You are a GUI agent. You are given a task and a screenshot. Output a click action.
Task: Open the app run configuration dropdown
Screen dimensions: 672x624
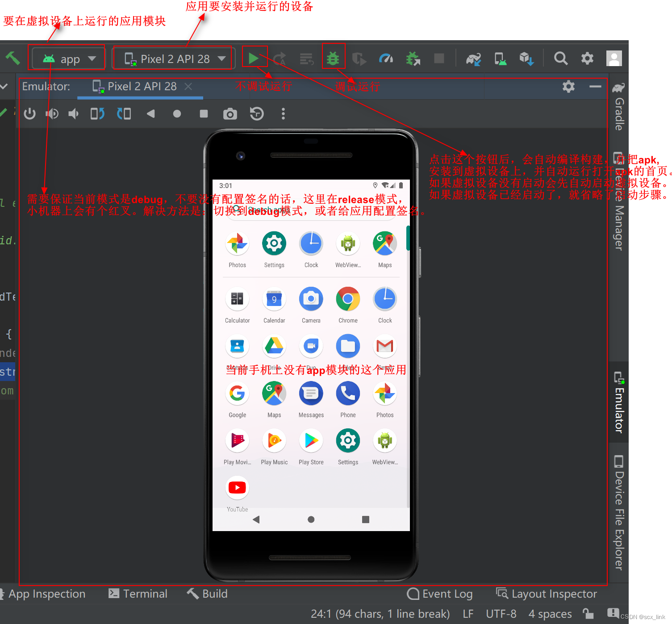point(69,59)
